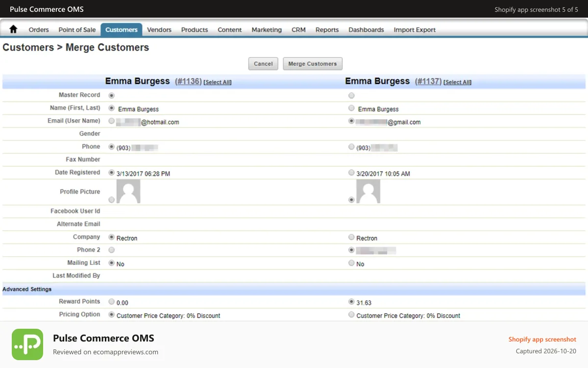Select profile picture radio for #1137
The height and width of the screenshot is (368, 588).
[x=351, y=200]
